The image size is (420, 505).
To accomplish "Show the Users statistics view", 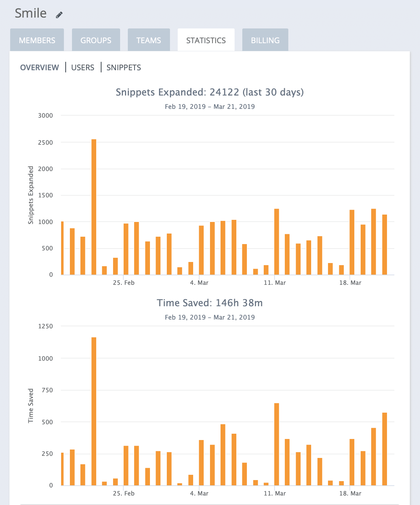I will [83, 67].
